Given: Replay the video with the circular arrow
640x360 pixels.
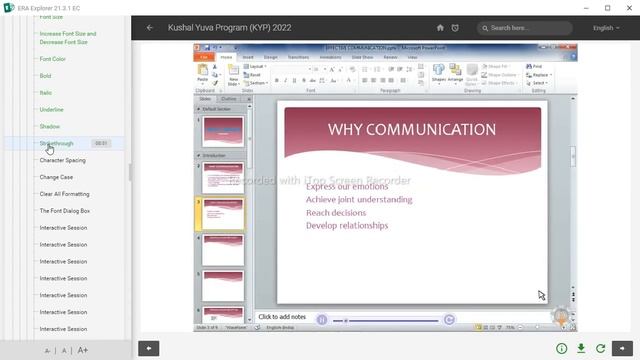Looking at the screenshot, I should tap(449, 320).
